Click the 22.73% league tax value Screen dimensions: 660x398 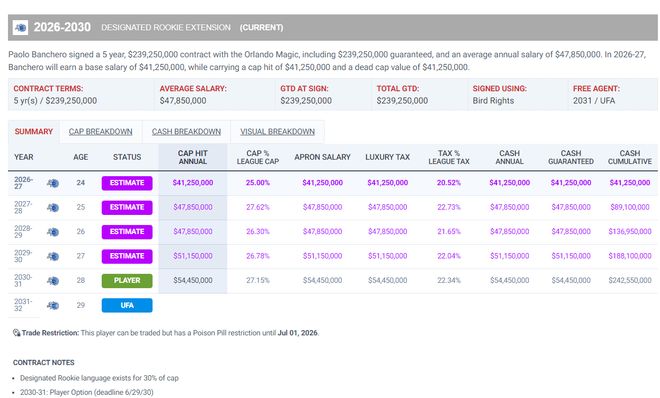tap(449, 207)
